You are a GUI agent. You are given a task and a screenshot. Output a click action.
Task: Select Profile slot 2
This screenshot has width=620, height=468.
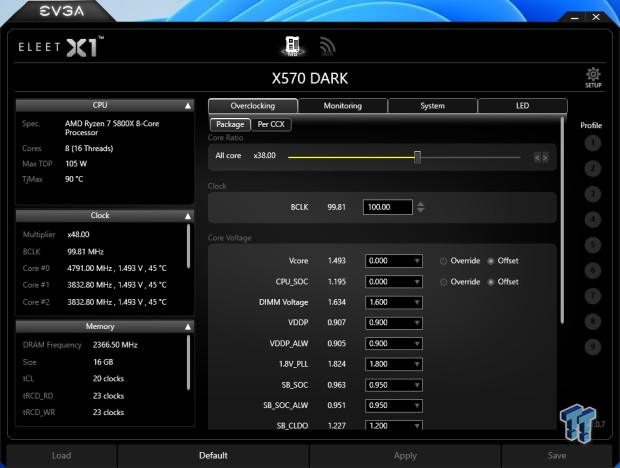coord(592,168)
